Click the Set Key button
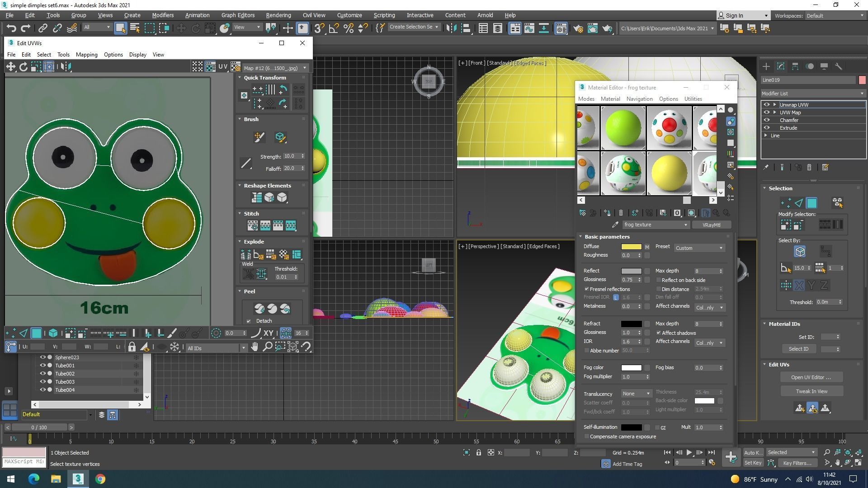868x488 pixels. [x=753, y=463]
